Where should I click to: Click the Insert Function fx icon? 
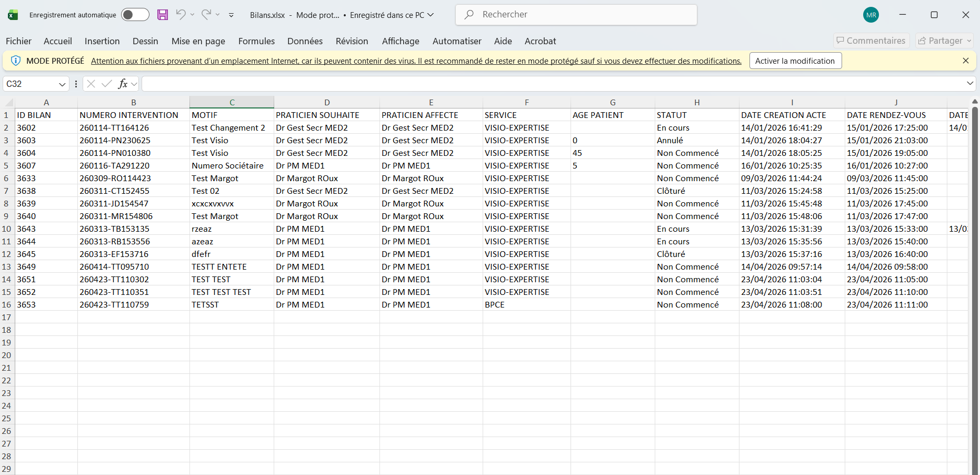(123, 84)
